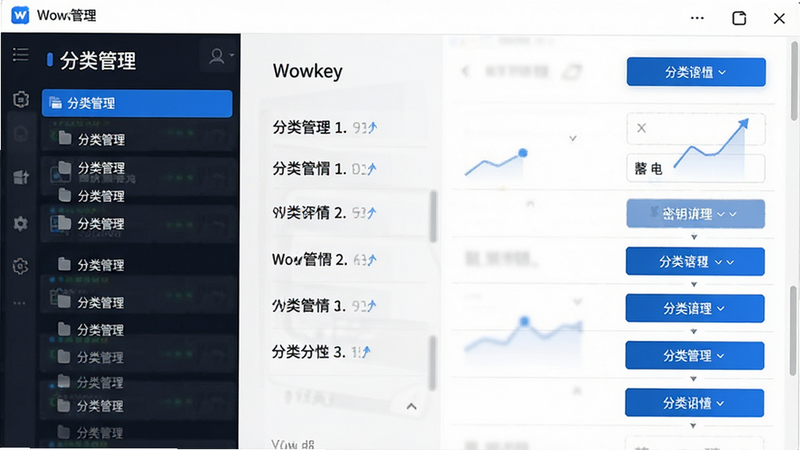Select the 分类分性 3. 1 list entry
This screenshot has height=450, width=800.
click(321, 352)
